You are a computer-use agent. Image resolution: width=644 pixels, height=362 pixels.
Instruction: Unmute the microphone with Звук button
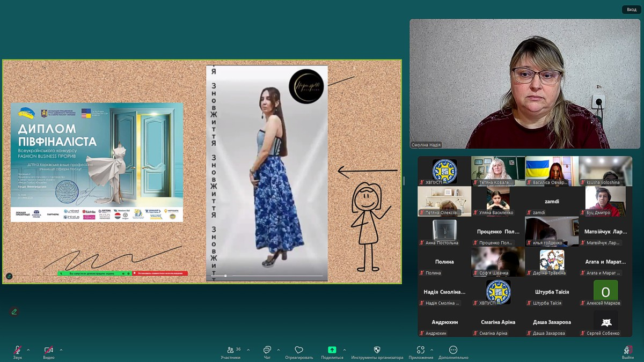click(18, 352)
